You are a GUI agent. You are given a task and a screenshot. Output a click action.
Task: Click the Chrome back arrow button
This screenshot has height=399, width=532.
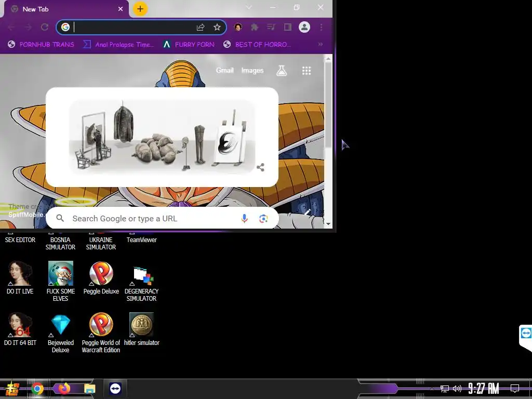click(x=11, y=27)
